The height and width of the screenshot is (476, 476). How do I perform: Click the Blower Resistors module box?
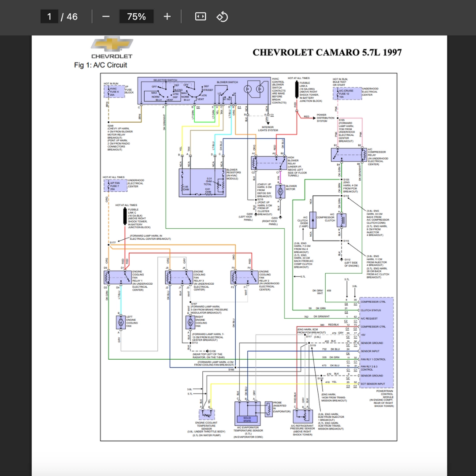pos(202,183)
